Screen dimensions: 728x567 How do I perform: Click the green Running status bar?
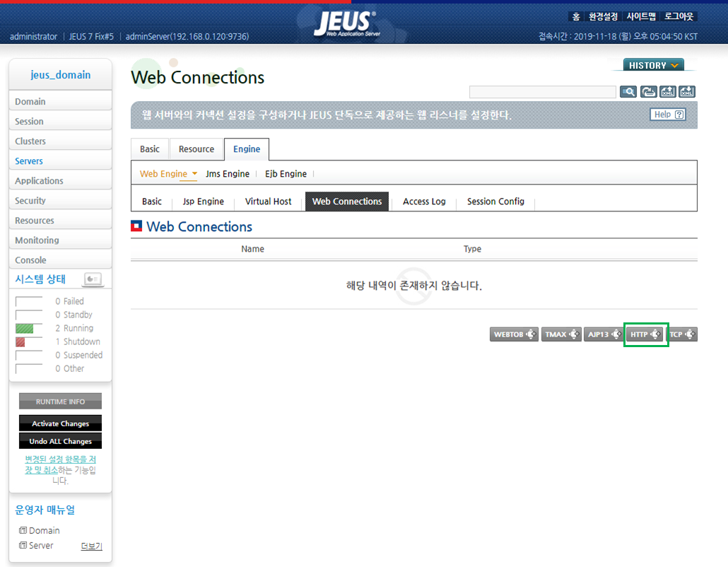[x=24, y=329]
